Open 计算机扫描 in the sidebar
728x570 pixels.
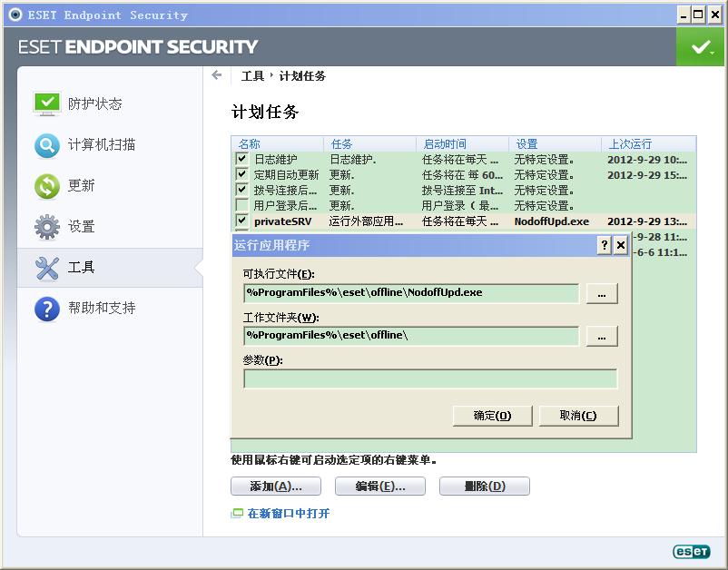click(x=102, y=145)
